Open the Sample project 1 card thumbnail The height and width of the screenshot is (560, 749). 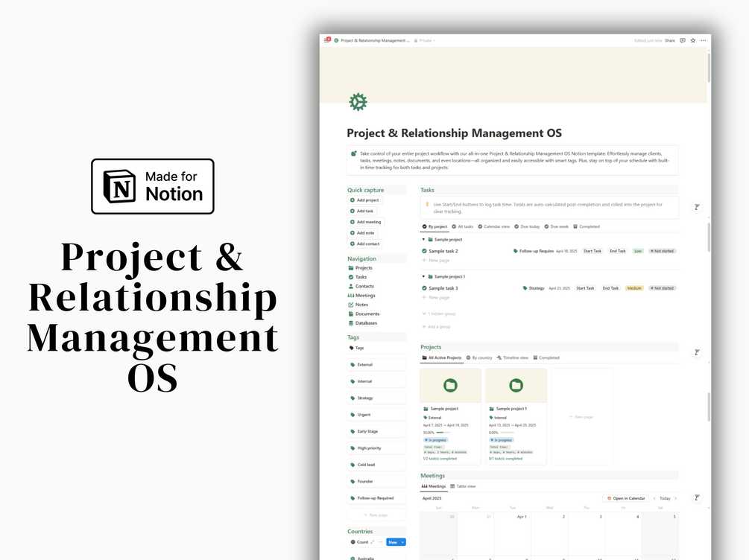[516, 385]
